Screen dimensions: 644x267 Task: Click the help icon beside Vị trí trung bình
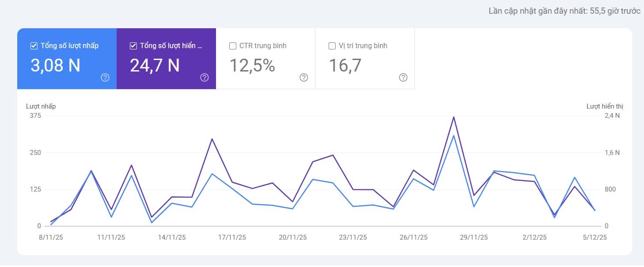pos(403,78)
